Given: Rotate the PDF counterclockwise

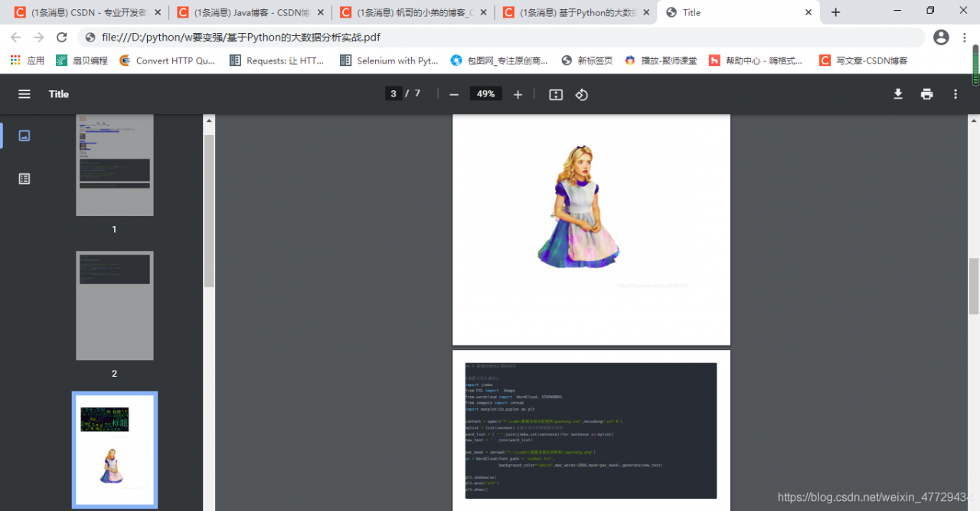Looking at the screenshot, I should point(582,94).
